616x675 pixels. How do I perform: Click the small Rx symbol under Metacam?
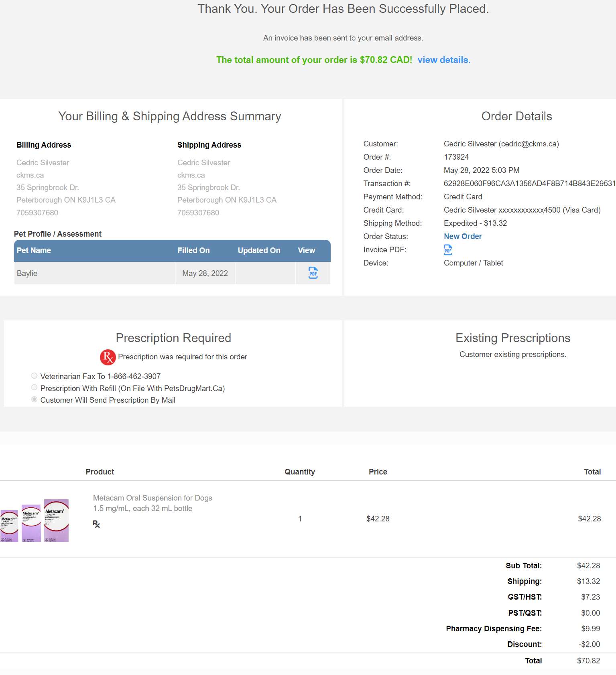96,524
